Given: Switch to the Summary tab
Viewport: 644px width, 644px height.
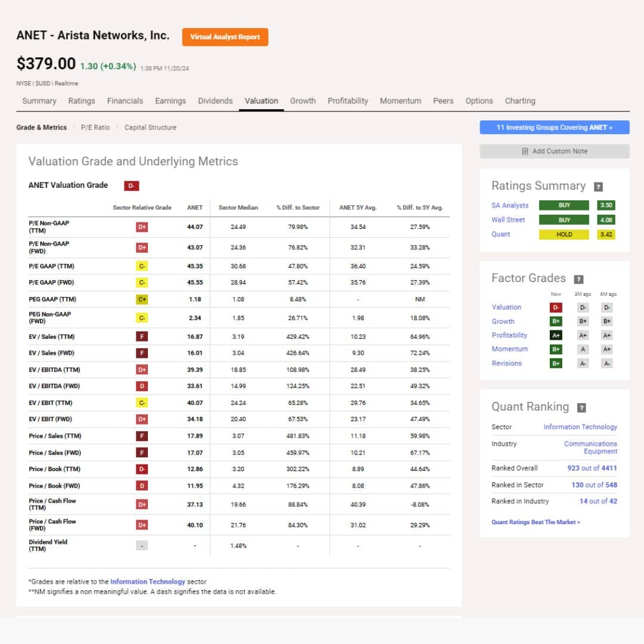Looking at the screenshot, I should click(x=39, y=101).
